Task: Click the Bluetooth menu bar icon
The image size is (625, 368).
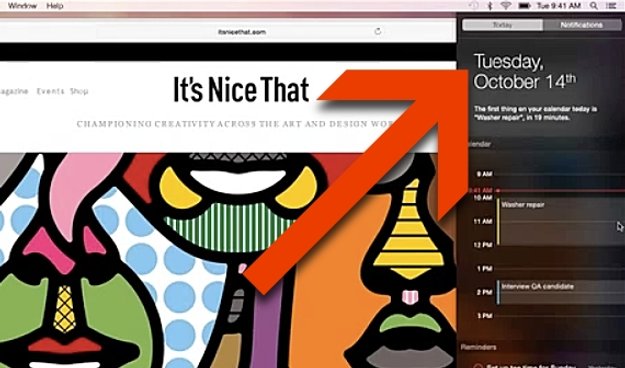Action: [x=490, y=6]
